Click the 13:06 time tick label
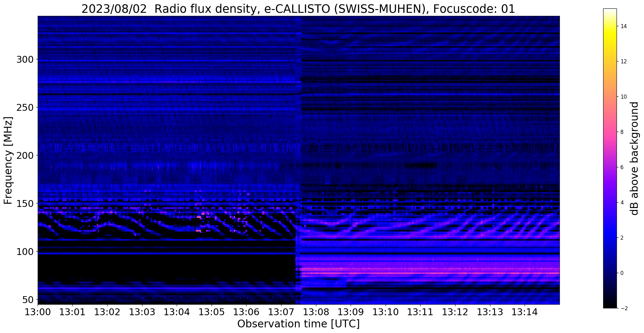This screenshot has width=644, height=333. (247, 311)
